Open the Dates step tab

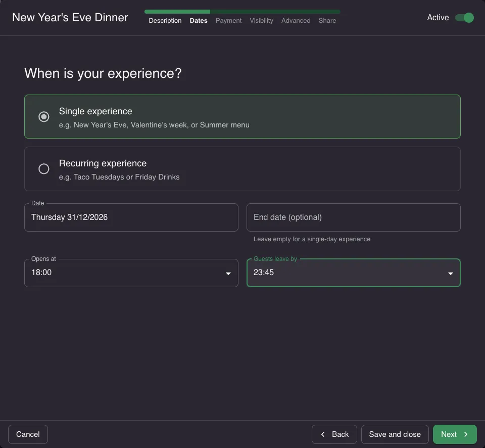pos(198,20)
